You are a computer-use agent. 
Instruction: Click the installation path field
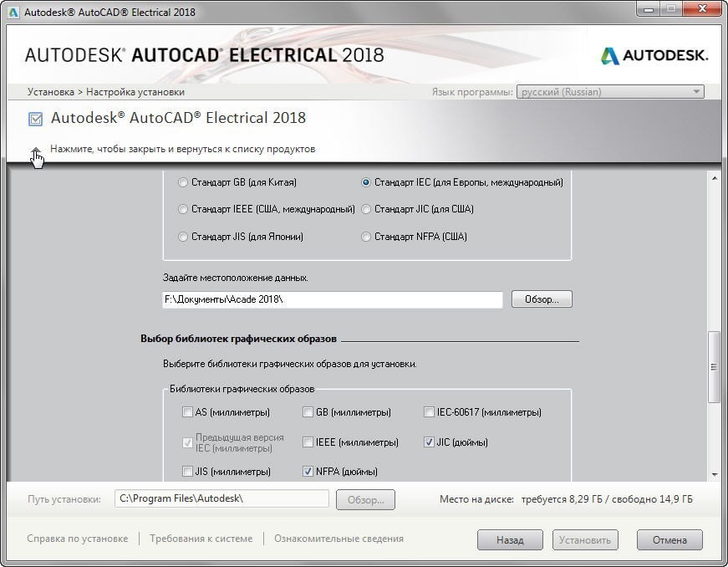pos(221,498)
